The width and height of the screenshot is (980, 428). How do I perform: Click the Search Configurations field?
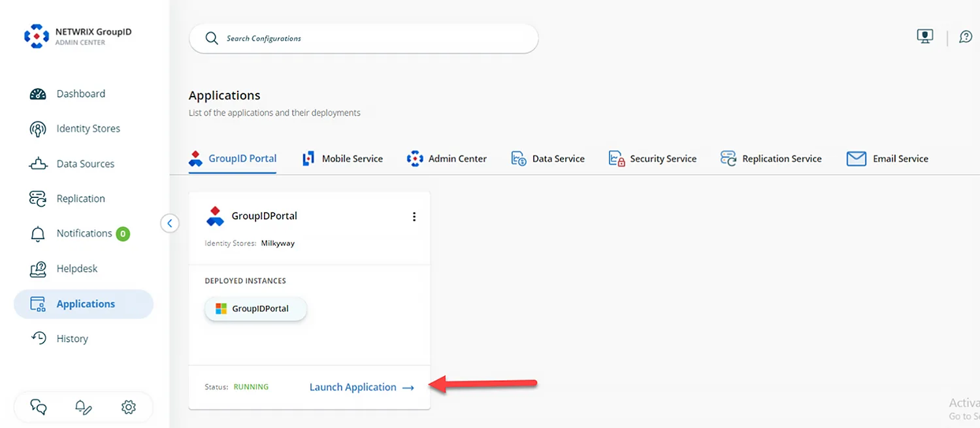(363, 39)
